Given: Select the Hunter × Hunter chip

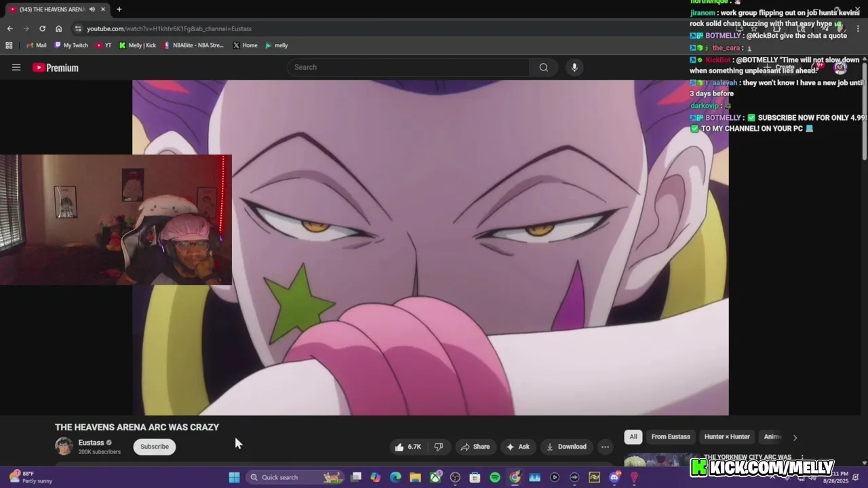Looking at the screenshot, I should (x=727, y=437).
